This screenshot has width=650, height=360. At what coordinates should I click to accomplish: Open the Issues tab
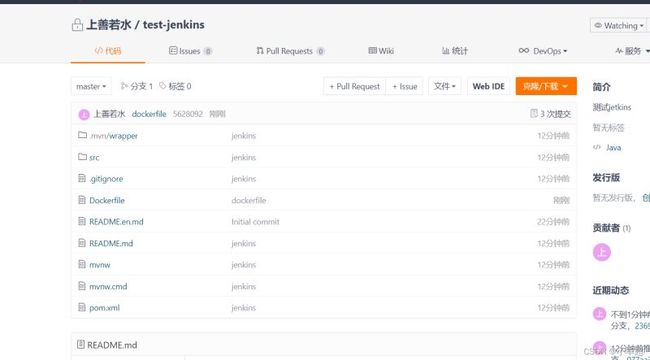190,51
